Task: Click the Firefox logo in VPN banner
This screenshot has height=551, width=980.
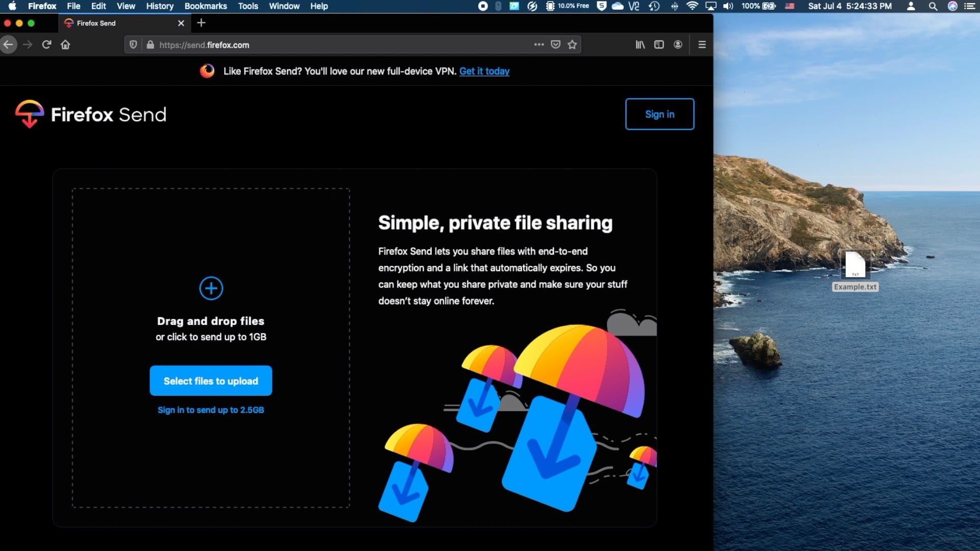Action: [207, 71]
